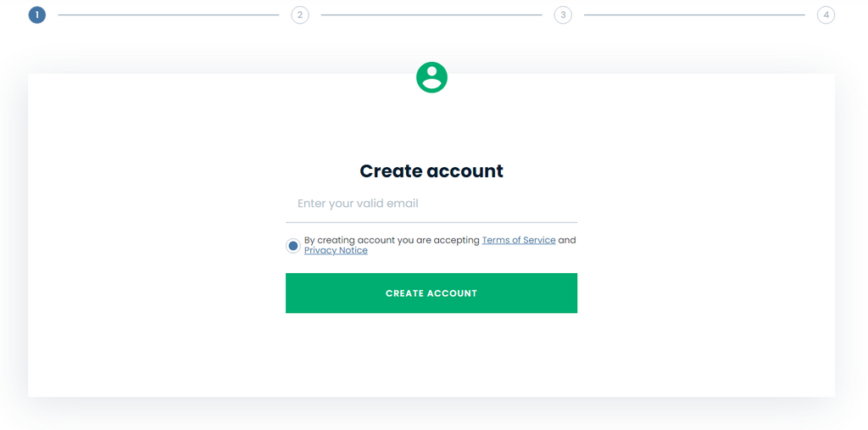
Task: Open the Privacy Notice link
Action: (x=336, y=250)
